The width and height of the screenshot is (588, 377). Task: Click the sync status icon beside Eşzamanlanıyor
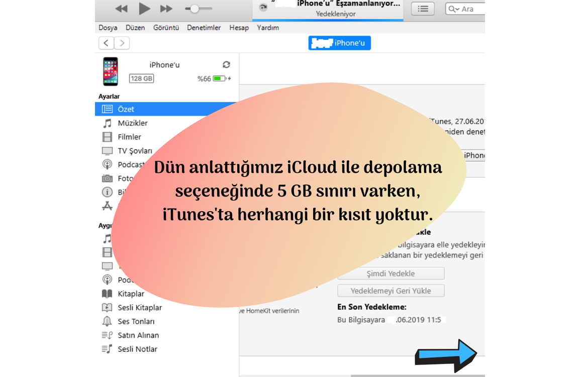(263, 7)
